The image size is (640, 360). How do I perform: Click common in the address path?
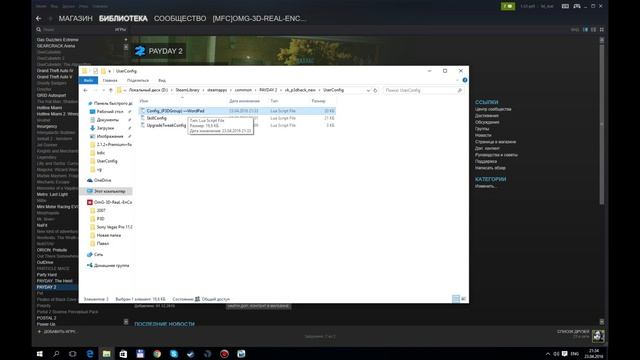(x=243, y=90)
